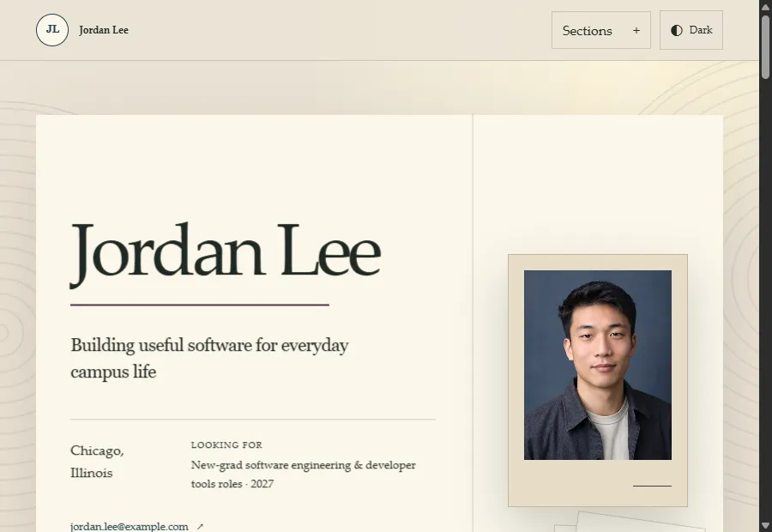The width and height of the screenshot is (772, 532).
Task: Click the scrollbar up arrow
Action: (x=766, y=6)
